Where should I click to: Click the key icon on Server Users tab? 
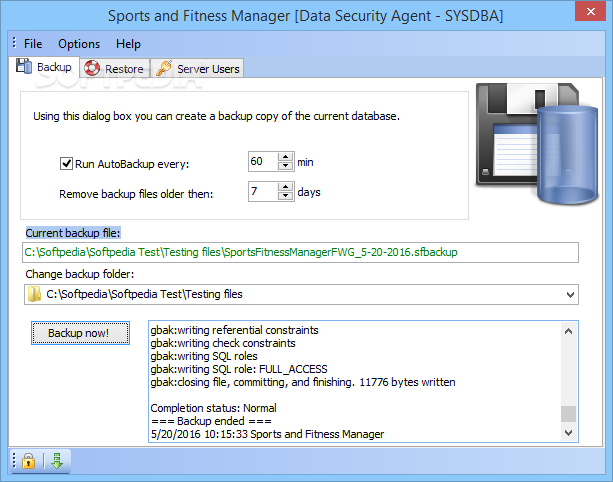coord(164,68)
